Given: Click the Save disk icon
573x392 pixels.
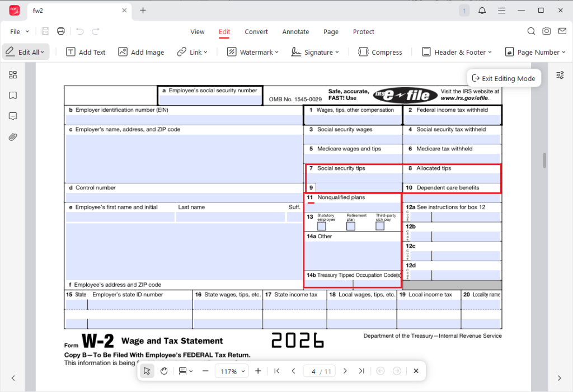Looking at the screenshot, I should click(45, 31).
